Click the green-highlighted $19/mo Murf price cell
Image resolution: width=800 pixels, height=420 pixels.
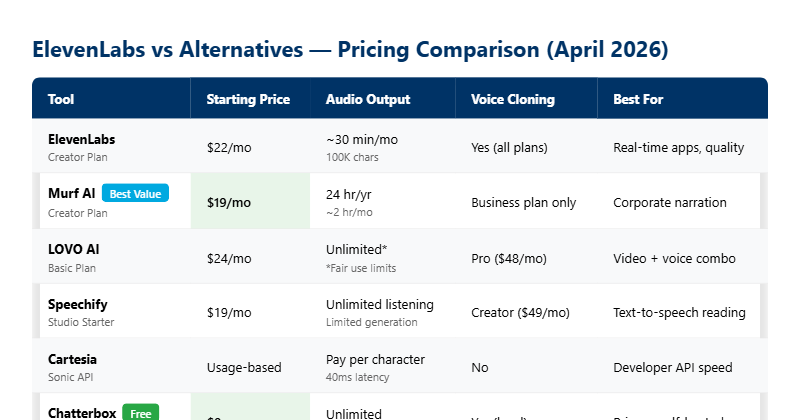(229, 202)
